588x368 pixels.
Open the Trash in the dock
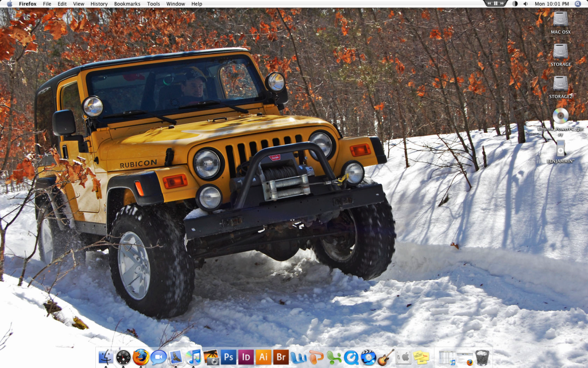click(x=482, y=358)
